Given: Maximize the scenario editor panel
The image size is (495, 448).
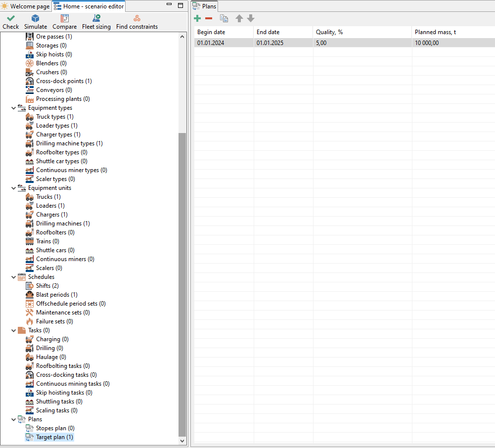Looking at the screenshot, I should point(180,5).
